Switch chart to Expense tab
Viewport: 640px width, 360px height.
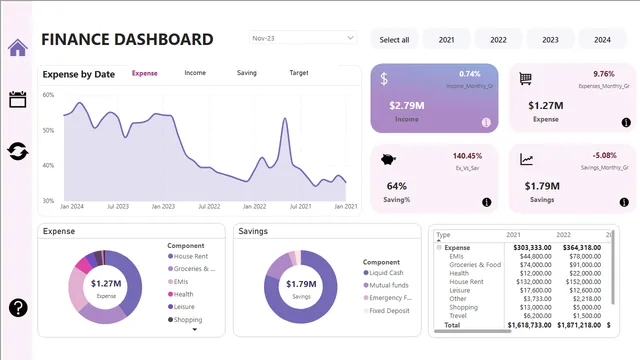pyautogui.click(x=144, y=73)
